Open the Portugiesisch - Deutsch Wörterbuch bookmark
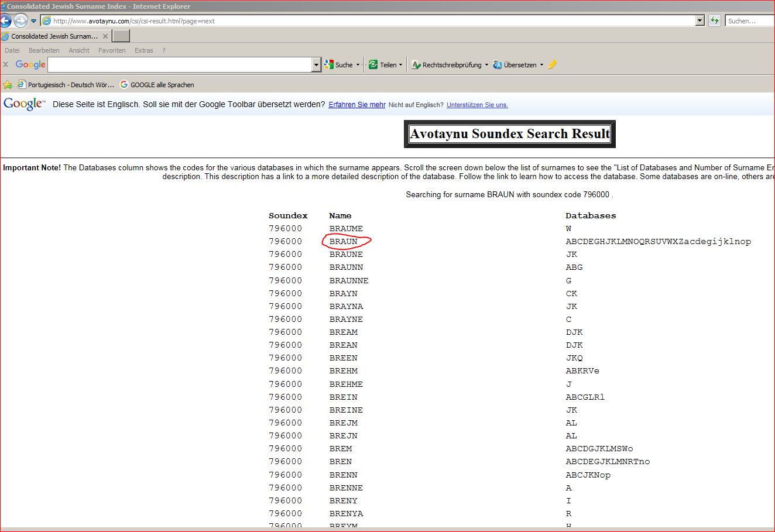The width and height of the screenshot is (775, 532). click(x=66, y=84)
